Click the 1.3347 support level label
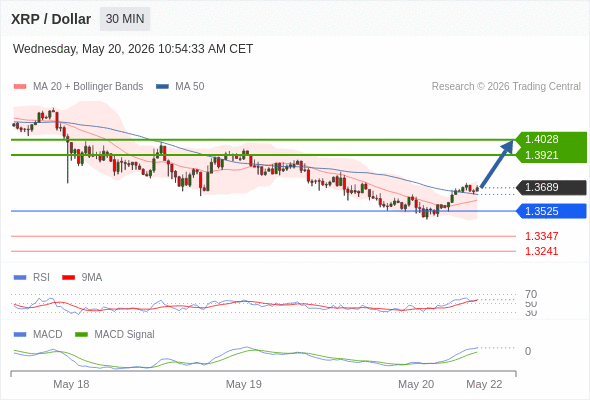590x400 pixels. point(541,236)
